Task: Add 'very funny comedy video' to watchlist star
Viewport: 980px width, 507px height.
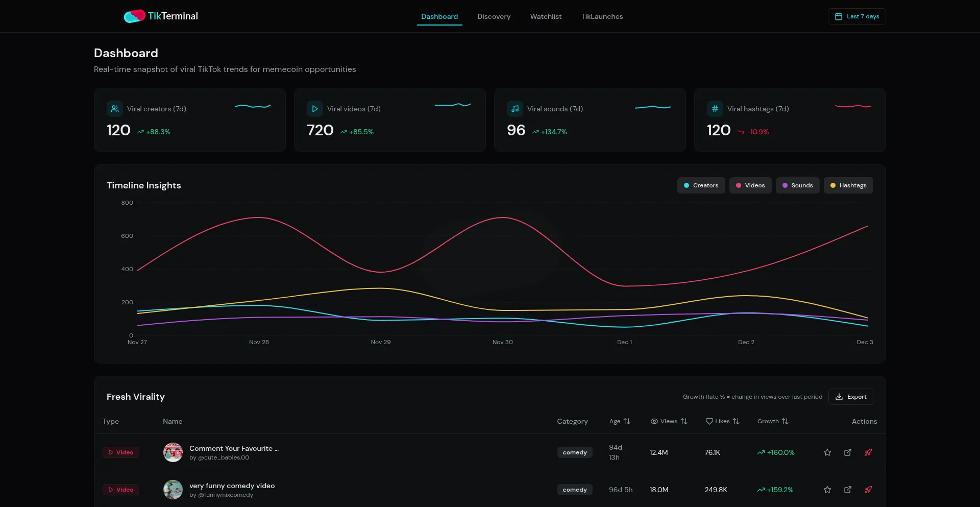Action: 827,490
